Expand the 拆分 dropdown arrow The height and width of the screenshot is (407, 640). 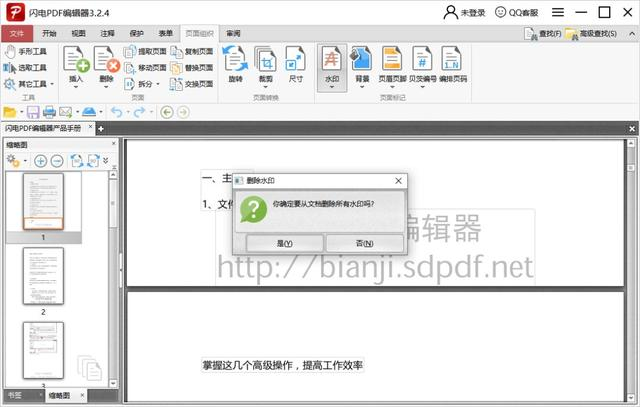(158, 84)
